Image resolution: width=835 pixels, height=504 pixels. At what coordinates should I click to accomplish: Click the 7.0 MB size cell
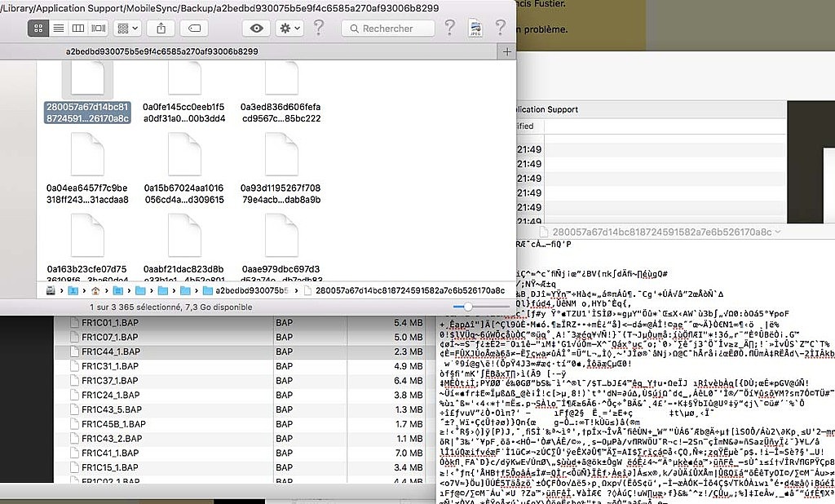coord(409,453)
